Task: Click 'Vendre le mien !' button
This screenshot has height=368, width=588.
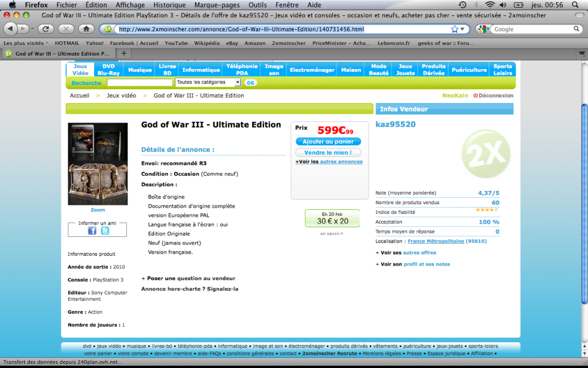Action: (x=328, y=152)
